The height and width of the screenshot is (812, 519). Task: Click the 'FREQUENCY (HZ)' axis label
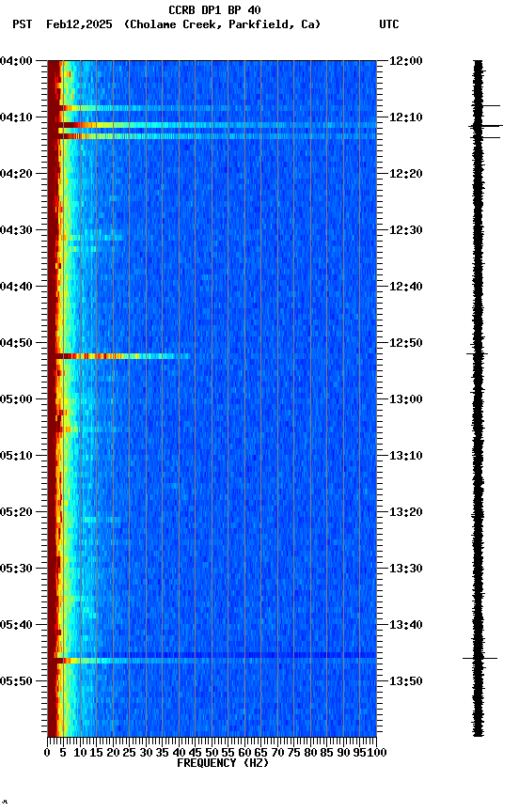pos(223,764)
